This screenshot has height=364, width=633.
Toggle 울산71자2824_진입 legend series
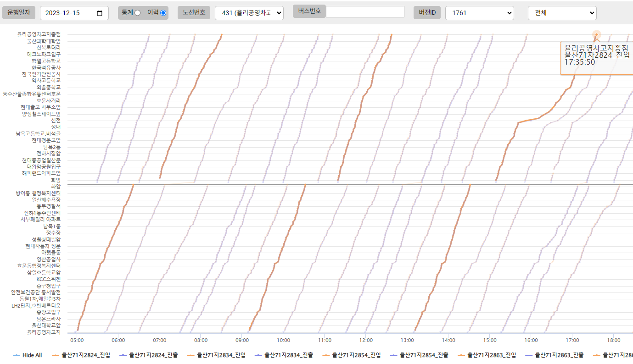pos(56,355)
